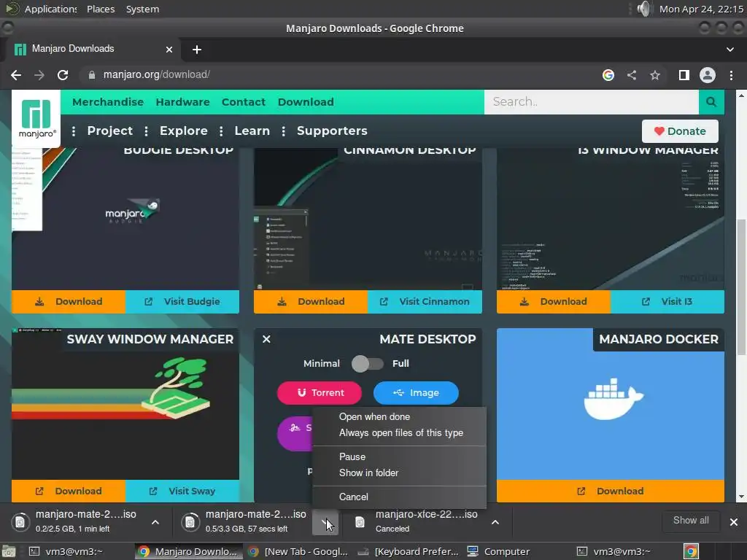Bookmark this page with the star icon
This screenshot has width=747, height=560.
(655, 75)
